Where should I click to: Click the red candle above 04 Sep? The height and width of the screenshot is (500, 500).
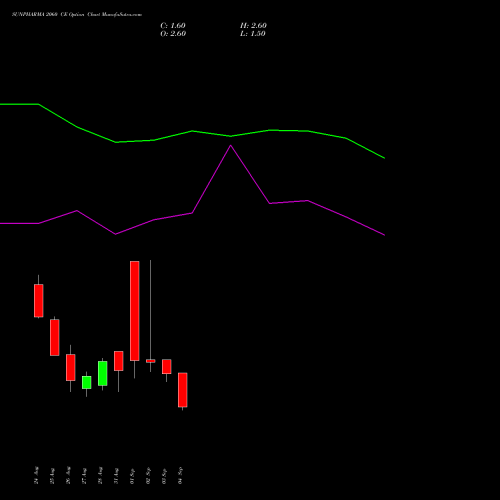[x=183, y=390]
